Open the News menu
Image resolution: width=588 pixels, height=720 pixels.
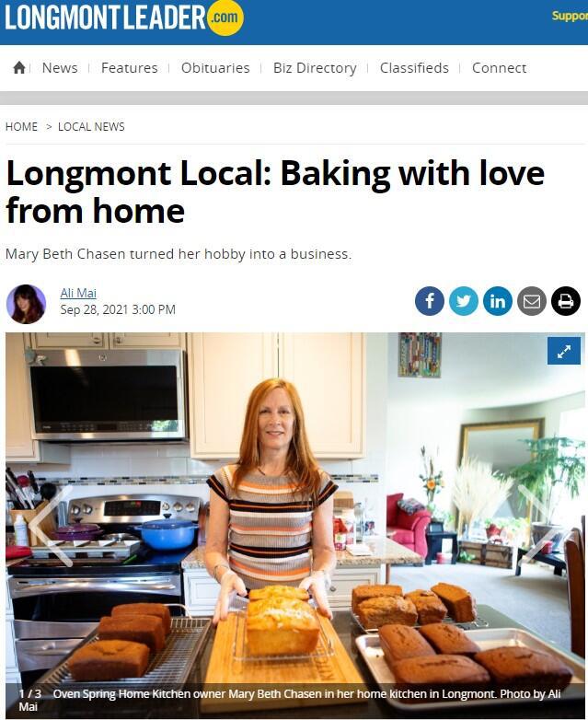tap(60, 68)
